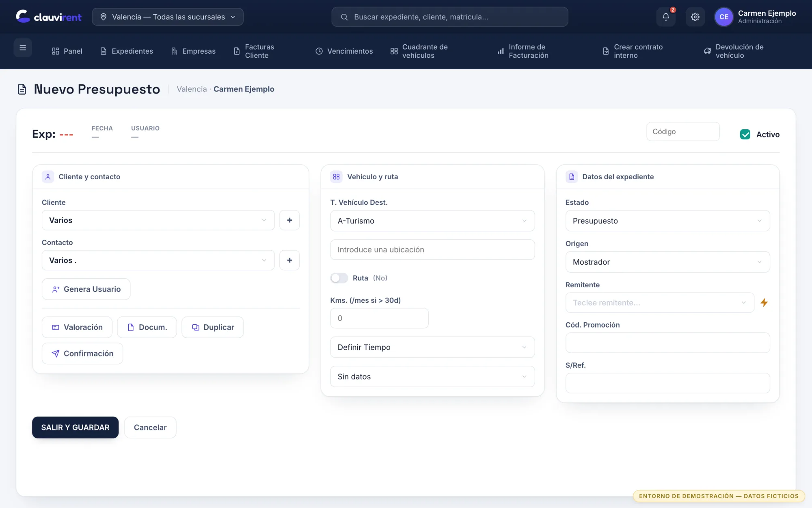812x508 pixels.
Task: Expand the Contacto dropdown
Action: tap(158, 260)
